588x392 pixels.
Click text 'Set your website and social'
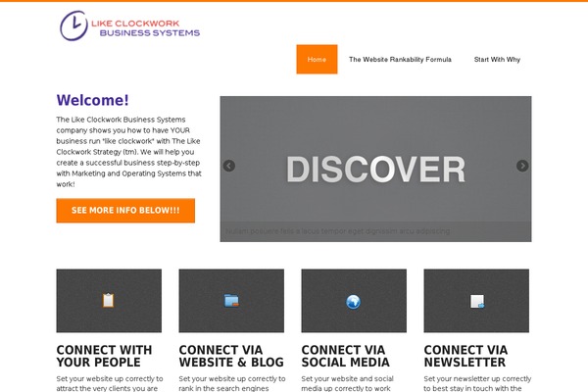[x=347, y=379]
